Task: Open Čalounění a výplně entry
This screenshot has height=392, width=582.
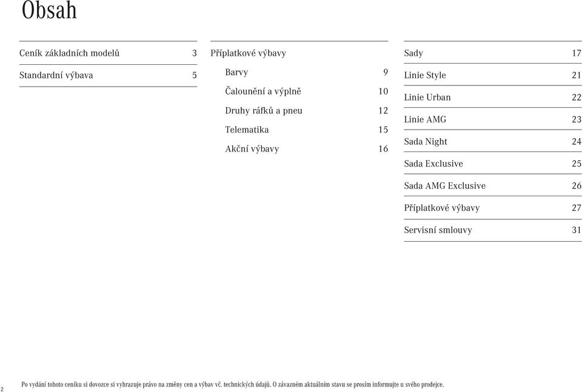Action: [306, 91]
